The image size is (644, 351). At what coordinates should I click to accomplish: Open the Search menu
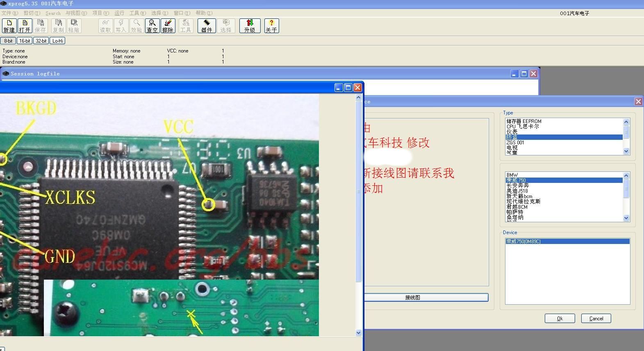53,13
